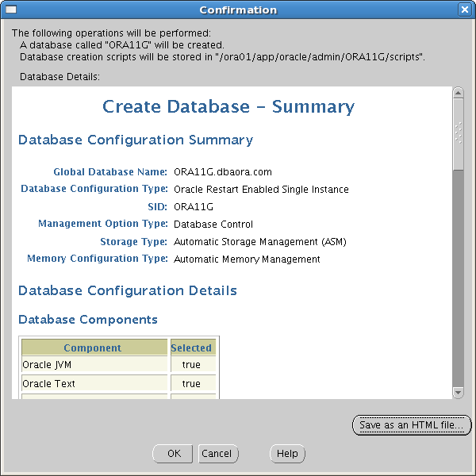476x476 pixels.
Task: Click the Cancel button
Action: pyautogui.click(x=218, y=454)
